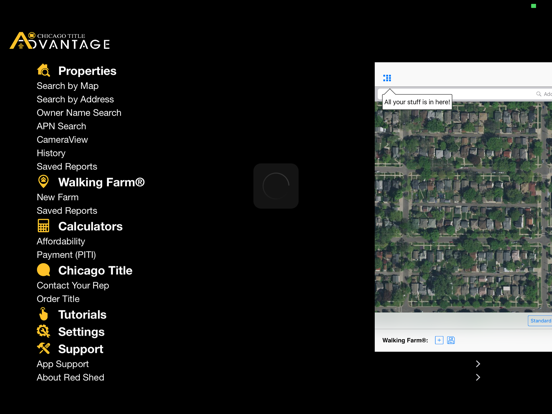The image size is (552, 414).
Task: Click the Calculators icon
Action: [44, 226]
